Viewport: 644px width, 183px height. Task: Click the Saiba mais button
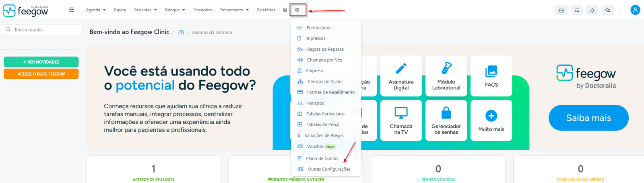[588, 118]
